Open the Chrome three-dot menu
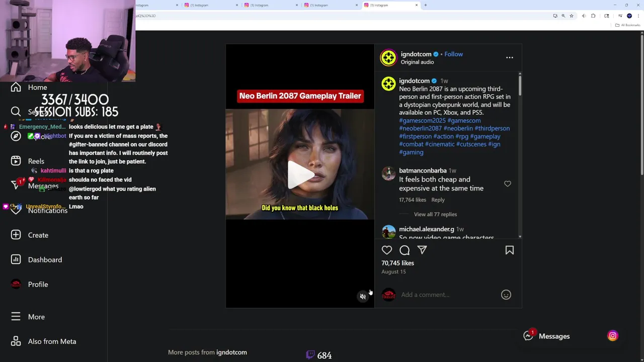This screenshot has width=644, height=362. 638,16
